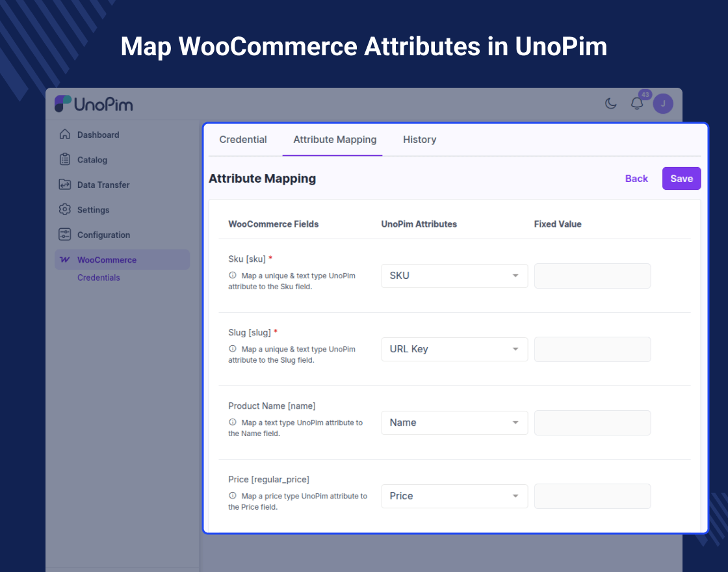The image size is (728, 572).
Task: Open notifications bell icon
Action: (636, 103)
